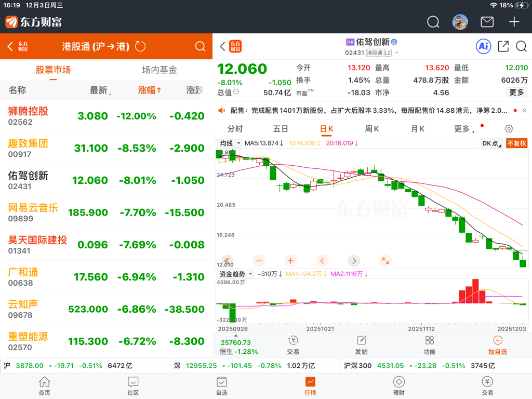Open 均线 indicator dropdown

pyautogui.click(x=229, y=143)
